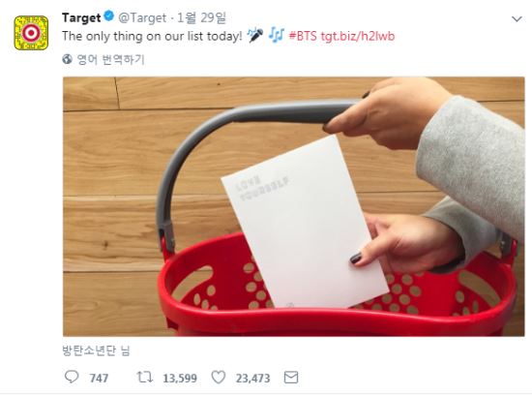Click the microphone emoji in the tweet
Viewport: 532px width, 396px height.
coord(254,35)
